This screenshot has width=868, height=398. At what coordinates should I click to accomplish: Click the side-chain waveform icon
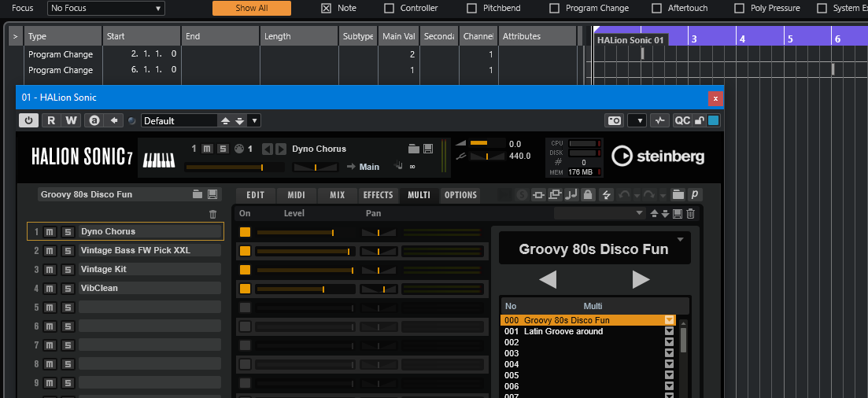659,120
